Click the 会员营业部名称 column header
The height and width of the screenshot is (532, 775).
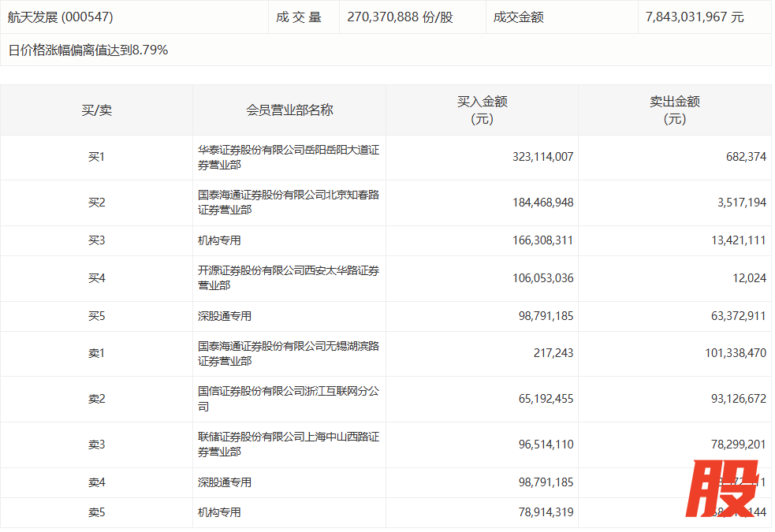(x=289, y=110)
